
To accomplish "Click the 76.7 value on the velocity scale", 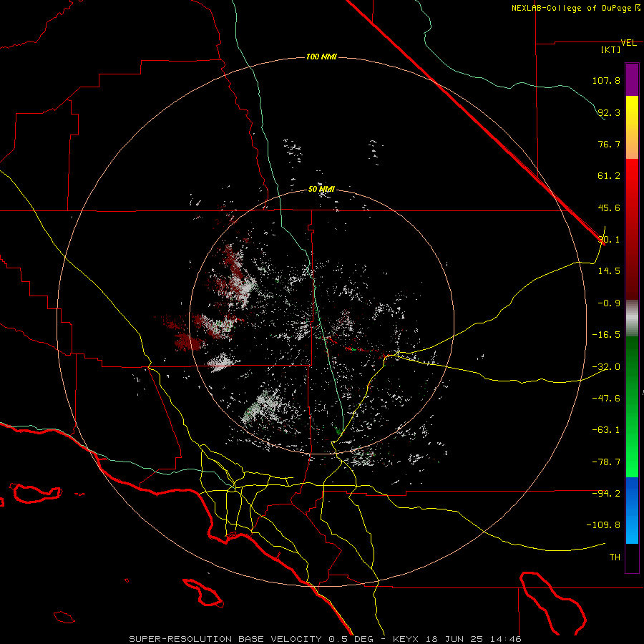I will point(609,144).
